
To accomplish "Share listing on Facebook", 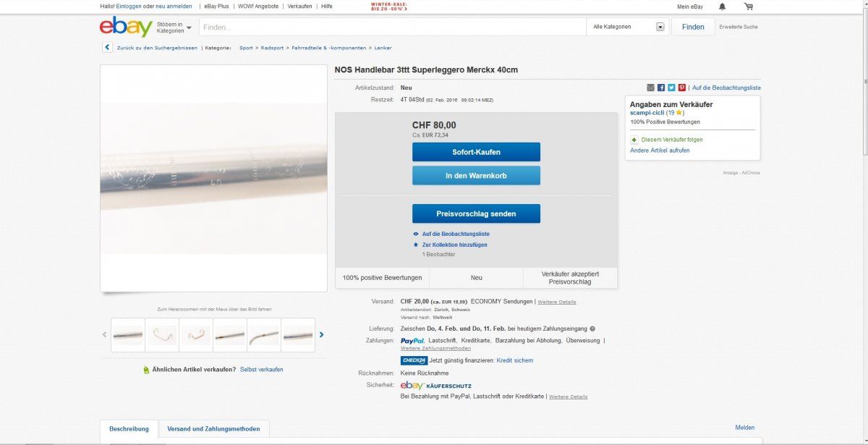I will click(x=661, y=88).
